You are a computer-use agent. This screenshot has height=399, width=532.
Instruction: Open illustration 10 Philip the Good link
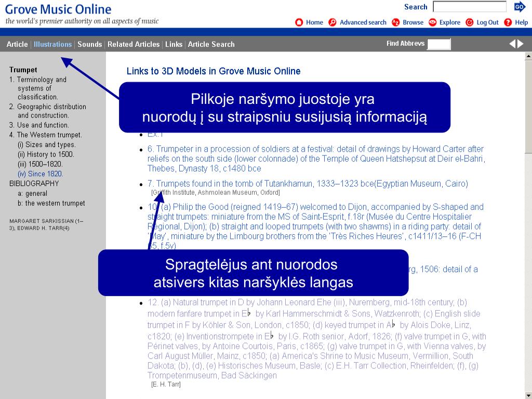[315, 227]
